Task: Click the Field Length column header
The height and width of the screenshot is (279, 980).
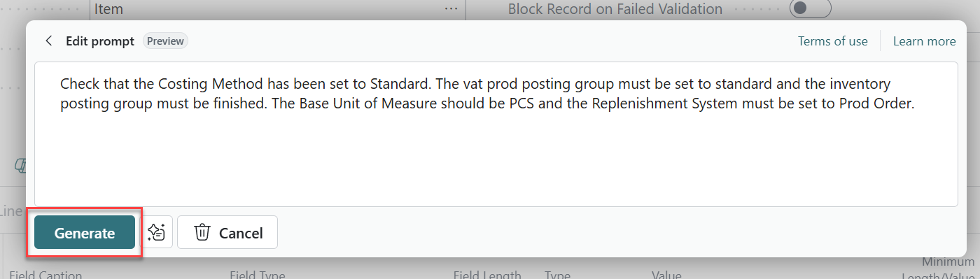Action: pyautogui.click(x=487, y=275)
